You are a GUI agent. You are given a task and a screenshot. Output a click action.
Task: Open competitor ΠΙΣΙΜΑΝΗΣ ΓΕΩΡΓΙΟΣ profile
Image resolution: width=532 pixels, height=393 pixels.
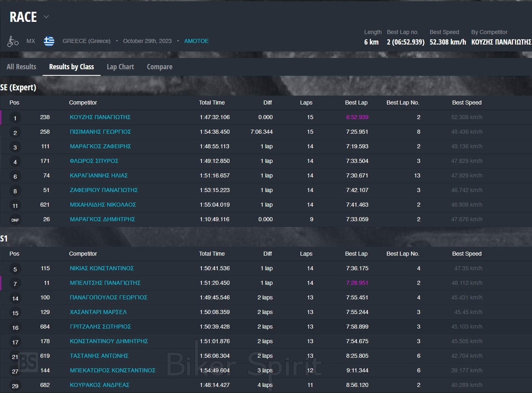click(x=100, y=132)
